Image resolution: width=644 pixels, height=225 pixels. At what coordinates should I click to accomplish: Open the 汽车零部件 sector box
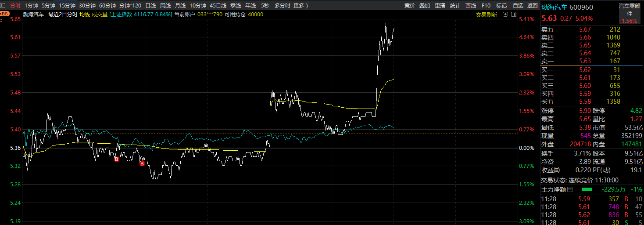(x=629, y=13)
